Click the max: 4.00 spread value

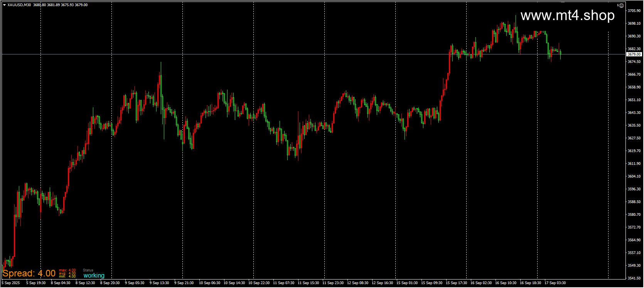(x=67, y=270)
